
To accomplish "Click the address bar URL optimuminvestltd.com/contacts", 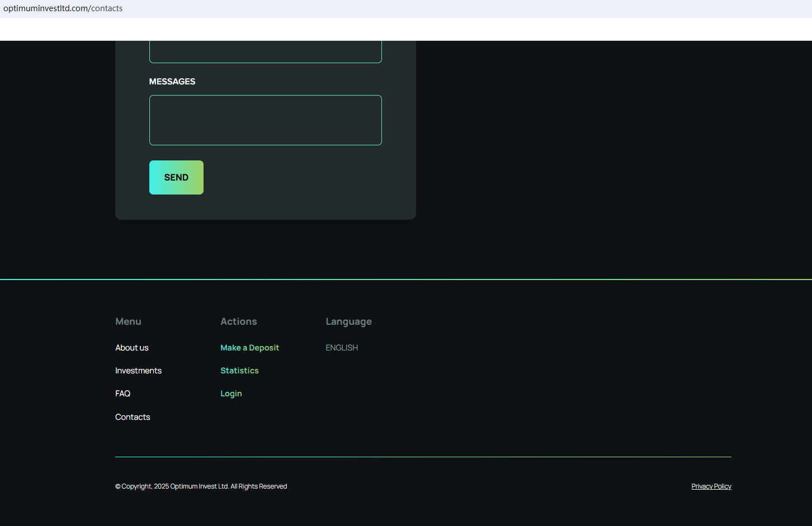I will [63, 8].
